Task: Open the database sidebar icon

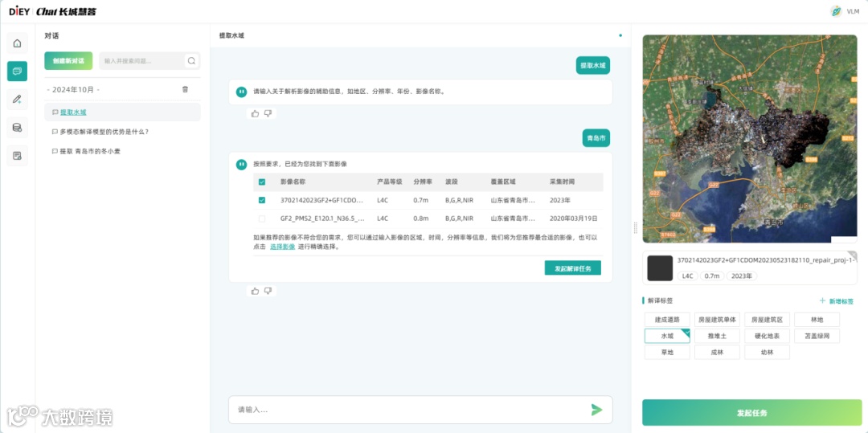Action: pos(17,128)
